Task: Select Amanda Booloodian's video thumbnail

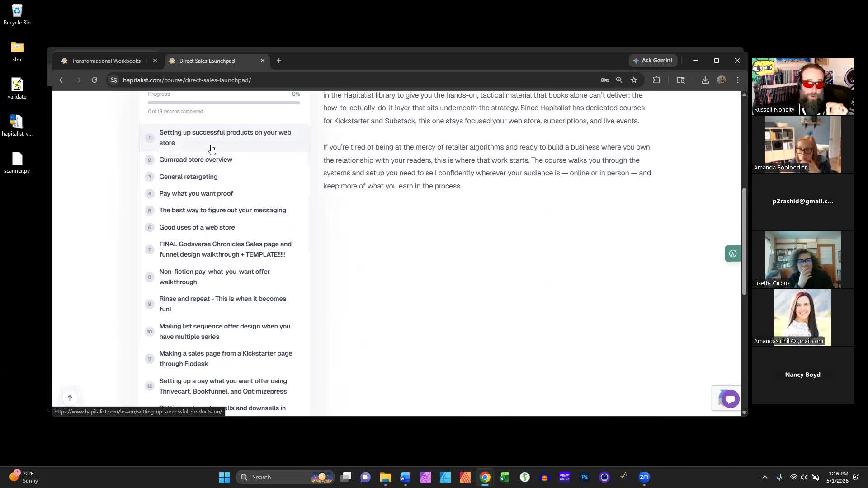Action: tap(802, 144)
